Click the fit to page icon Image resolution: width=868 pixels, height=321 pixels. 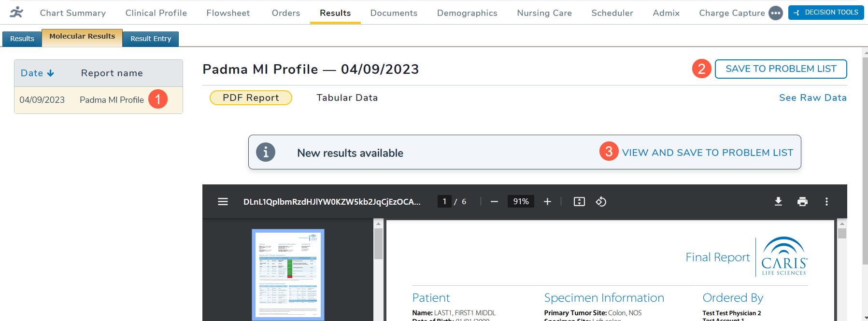(579, 202)
